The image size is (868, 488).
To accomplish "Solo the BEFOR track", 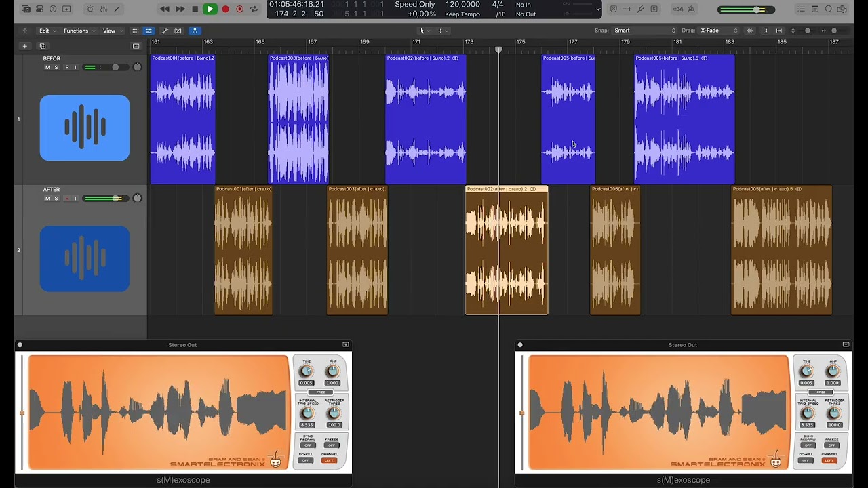I will (56, 68).
